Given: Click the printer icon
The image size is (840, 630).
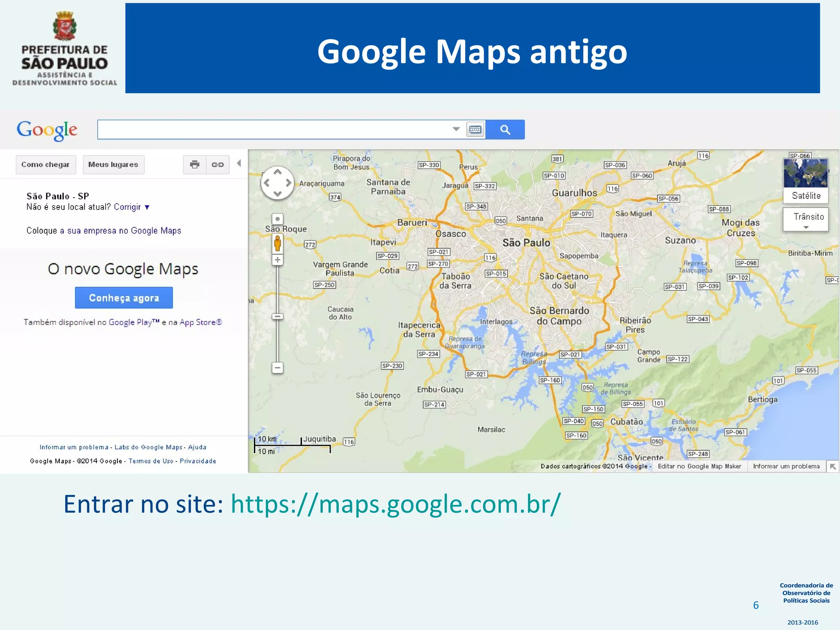Looking at the screenshot, I should (194, 164).
